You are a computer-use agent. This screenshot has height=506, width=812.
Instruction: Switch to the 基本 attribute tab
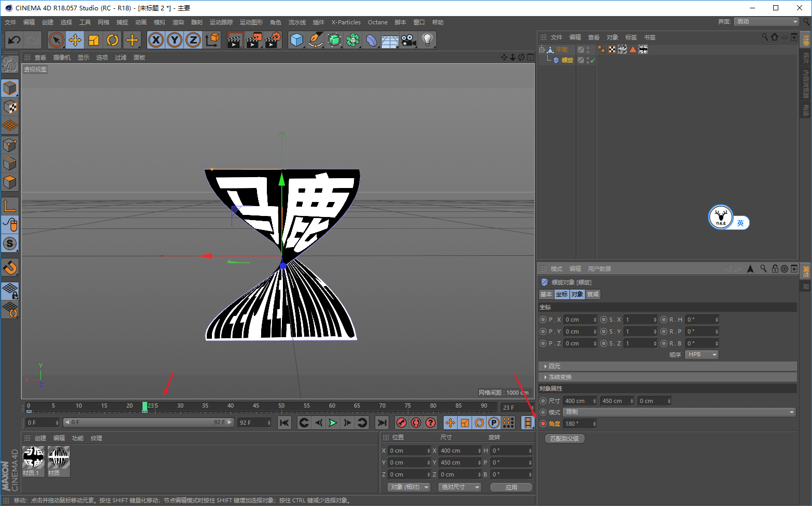(x=546, y=294)
